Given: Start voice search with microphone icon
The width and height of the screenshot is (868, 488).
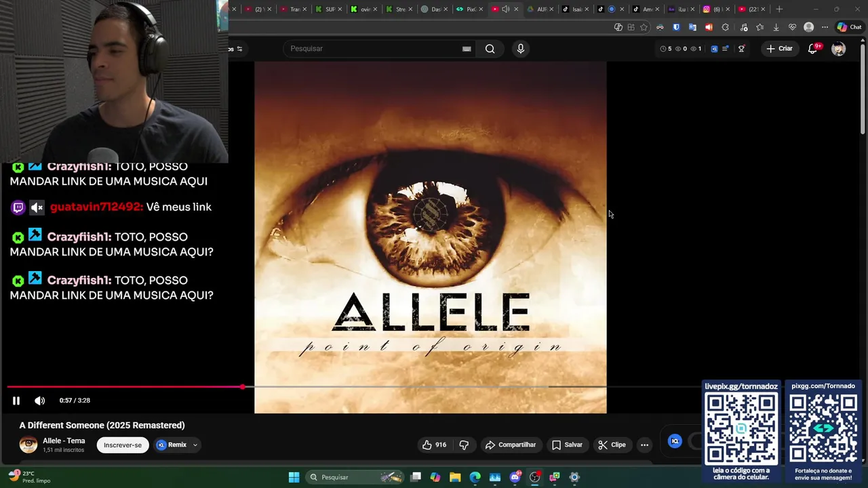Looking at the screenshot, I should (521, 49).
